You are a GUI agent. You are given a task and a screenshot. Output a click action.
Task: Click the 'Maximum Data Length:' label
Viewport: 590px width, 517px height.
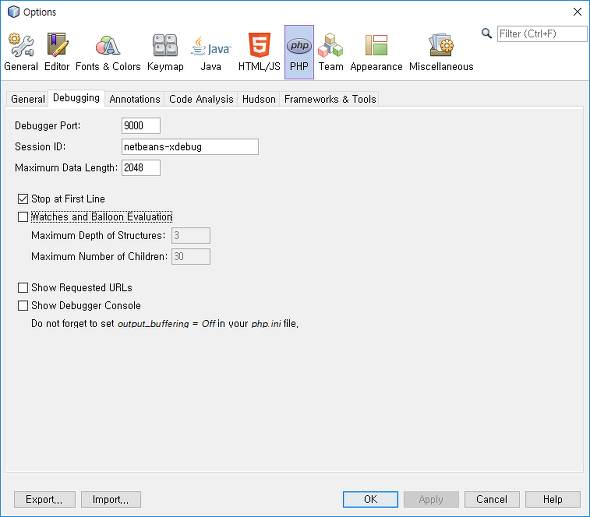[x=66, y=168]
